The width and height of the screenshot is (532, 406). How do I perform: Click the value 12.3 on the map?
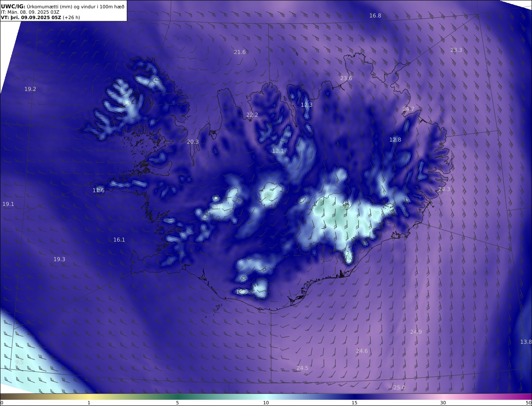[x=307, y=105]
